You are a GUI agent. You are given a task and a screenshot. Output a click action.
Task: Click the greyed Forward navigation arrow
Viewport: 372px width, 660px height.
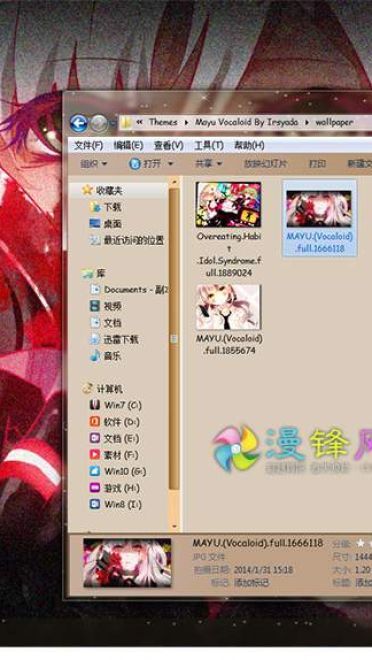coord(99,123)
